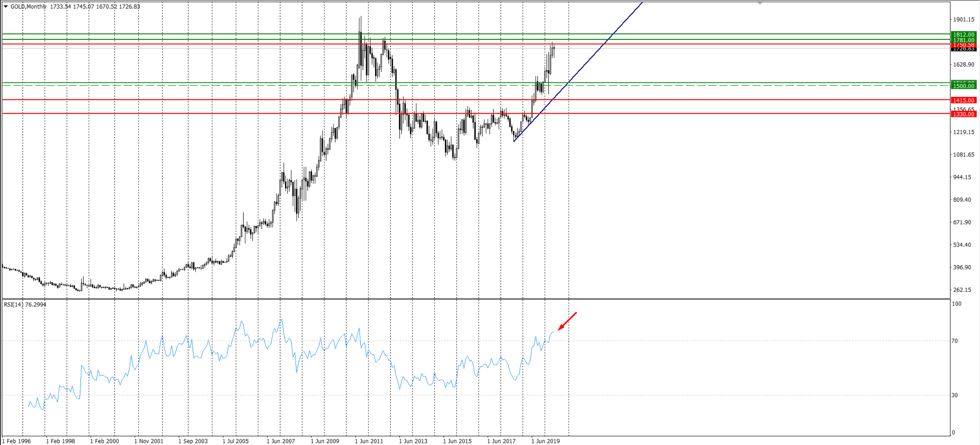Click the 262.15 price scale value
The image size is (980, 445).
(x=962, y=290)
